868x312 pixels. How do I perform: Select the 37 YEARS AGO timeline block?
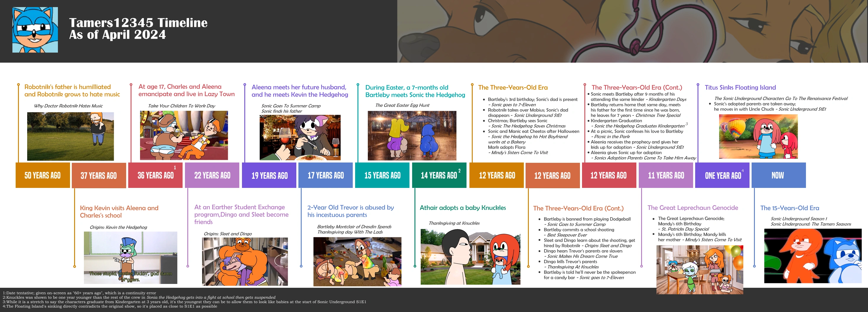[x=99, y=175]
